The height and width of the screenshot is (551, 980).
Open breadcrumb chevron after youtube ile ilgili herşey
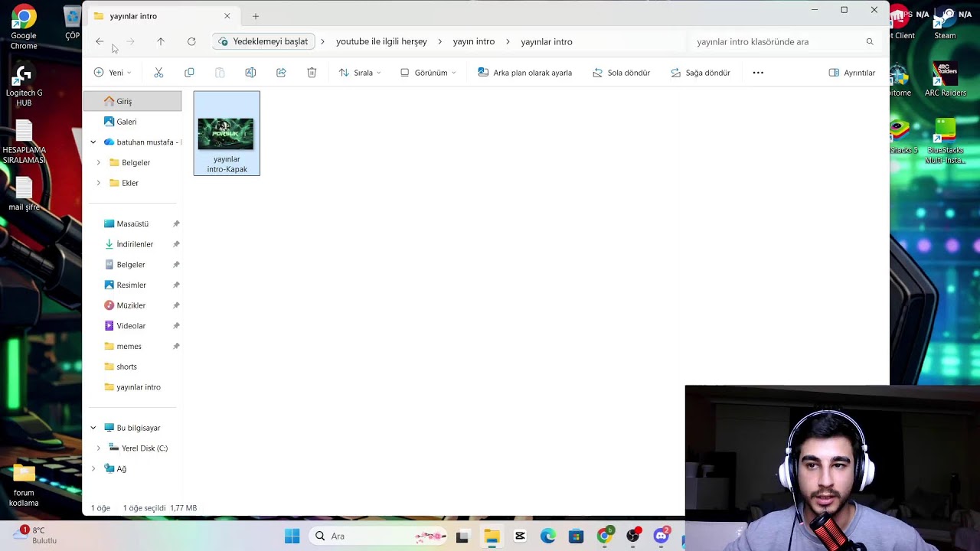point(439,41)
